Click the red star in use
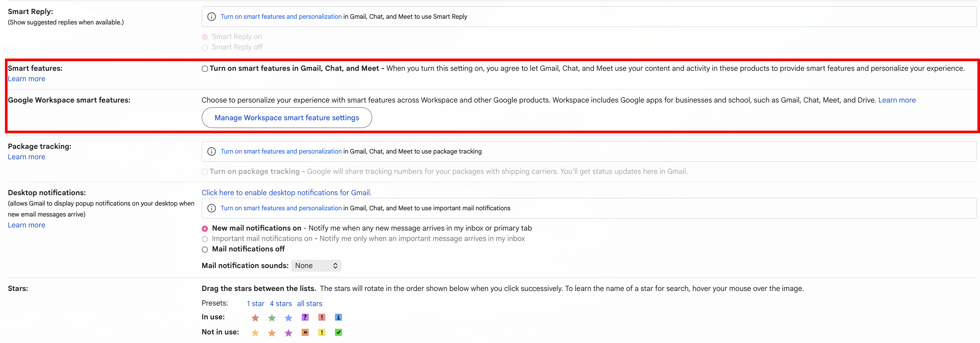This screenshot has width=980, height=343. [x=255, y=317]
